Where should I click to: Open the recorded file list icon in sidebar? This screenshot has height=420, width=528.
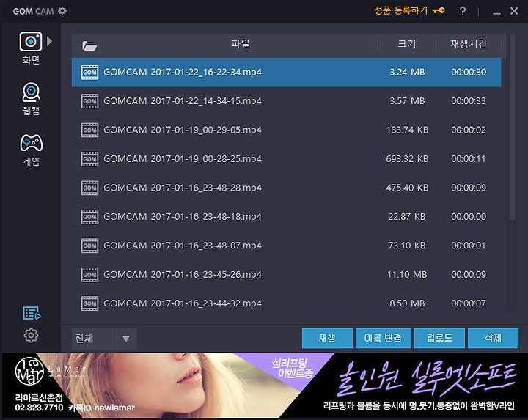31,313
